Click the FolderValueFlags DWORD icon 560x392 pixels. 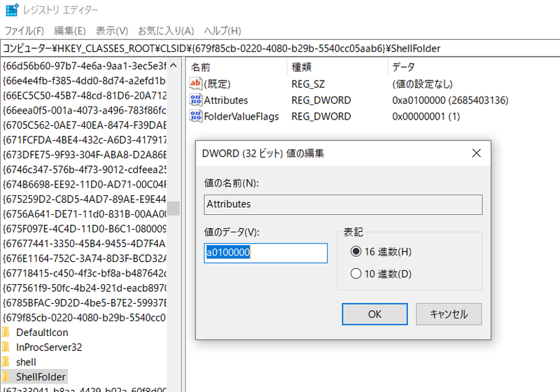pyautogui.click(x=196, y=116)
